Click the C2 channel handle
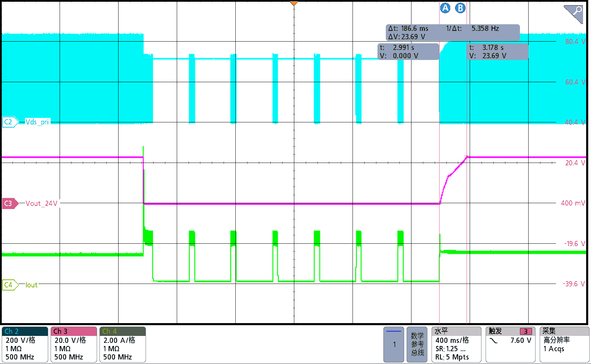The height and width of the screenshot is (364, 591). click(10, 122)
